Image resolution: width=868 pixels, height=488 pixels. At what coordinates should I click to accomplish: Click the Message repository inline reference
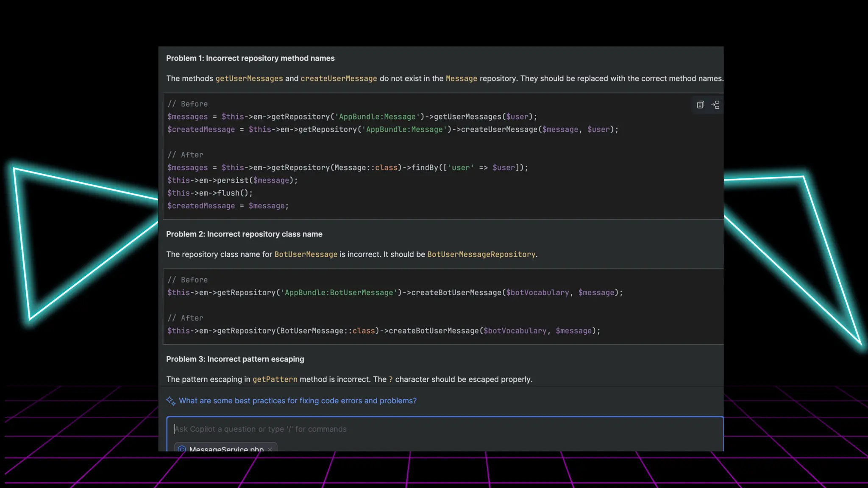461,78
